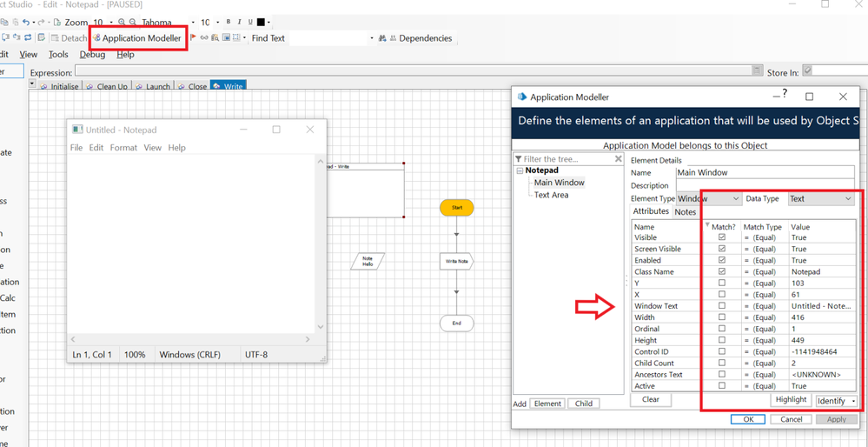Screen dimensions: 868x447
Task: Click the red breakpoint flag icon
Action: [193, 38]
